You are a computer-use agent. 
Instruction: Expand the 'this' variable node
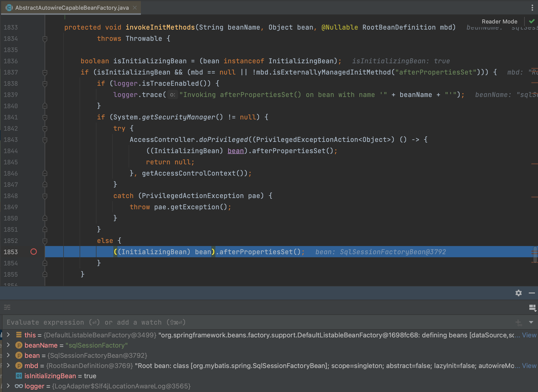point(8,335)
